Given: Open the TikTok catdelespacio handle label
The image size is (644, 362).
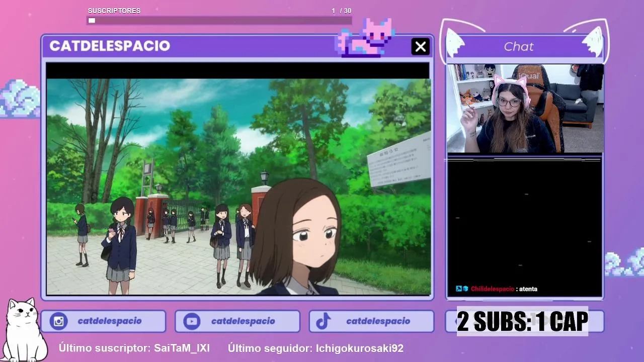Looking at the screenshot, I should (x=378, y=321).
